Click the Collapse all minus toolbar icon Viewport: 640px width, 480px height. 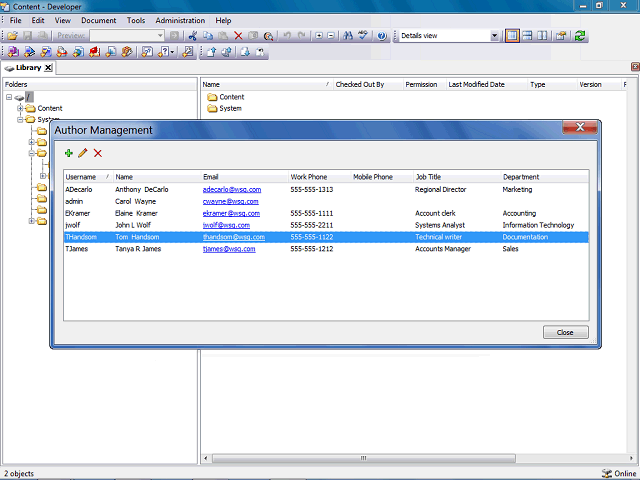331,36
